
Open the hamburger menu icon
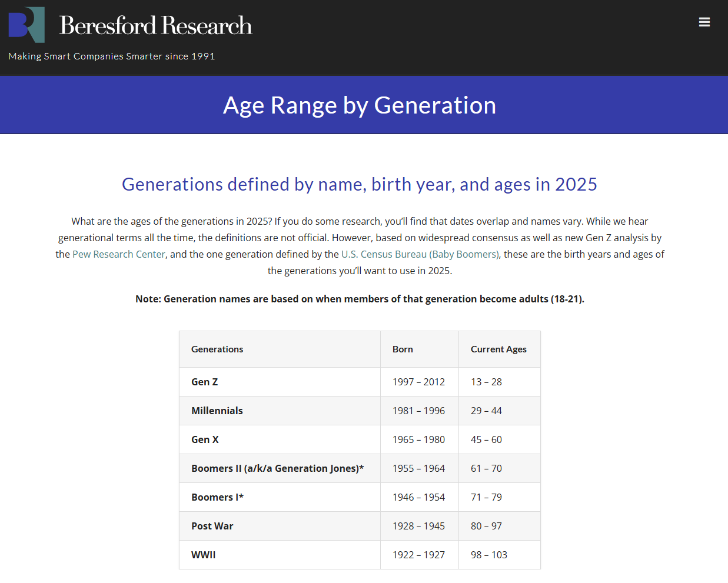point(704,22)
